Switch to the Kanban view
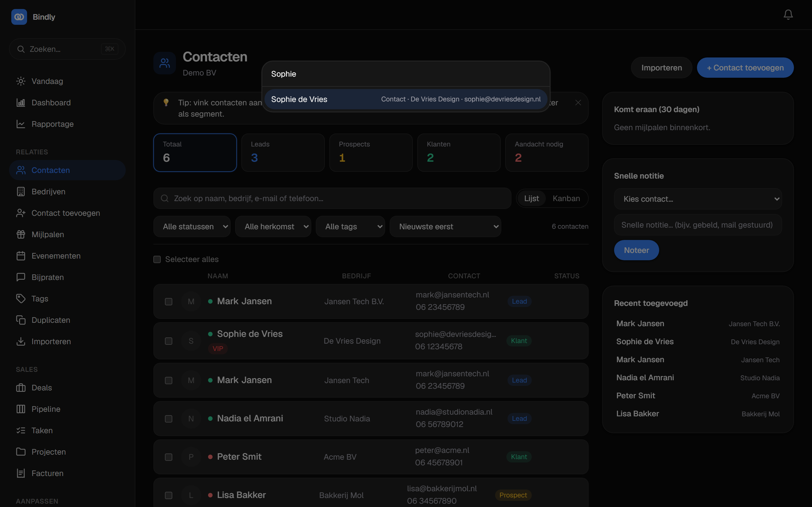The width and height of the screenshot is (812, 507). click(566, 199)
